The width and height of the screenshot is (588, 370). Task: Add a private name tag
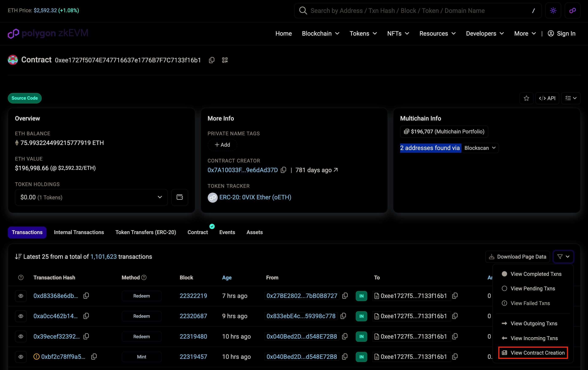click(222, 145)
